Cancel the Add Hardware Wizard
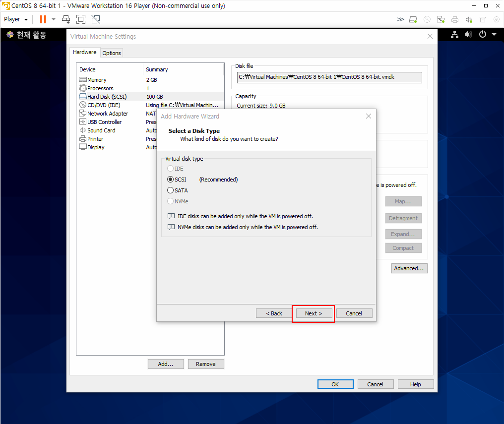504x424 pixels. 354,313
